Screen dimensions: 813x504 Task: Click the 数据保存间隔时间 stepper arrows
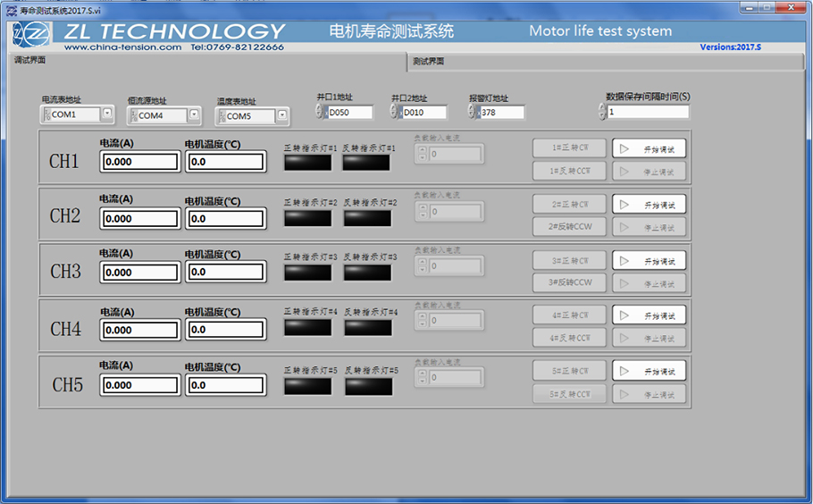coord(602,112)
